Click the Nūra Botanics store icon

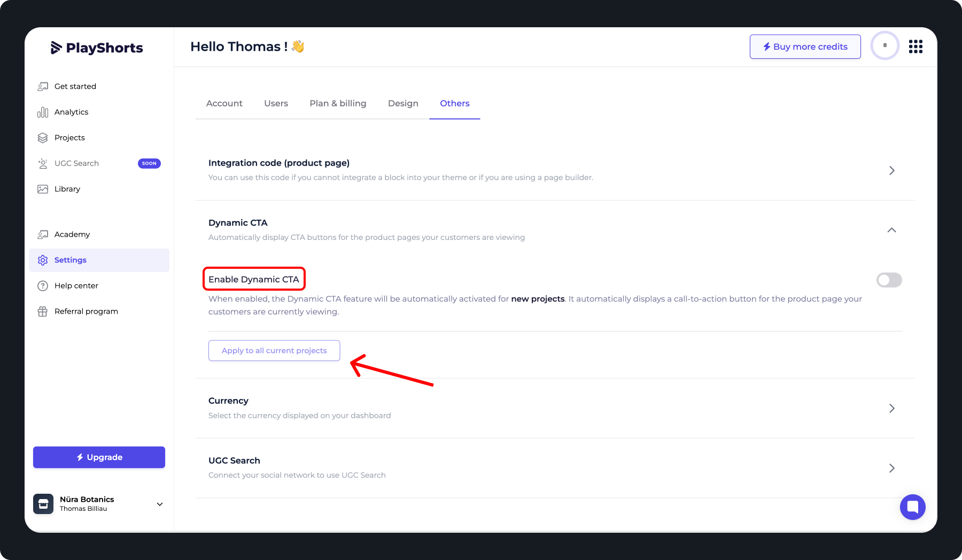pos(43,504)
